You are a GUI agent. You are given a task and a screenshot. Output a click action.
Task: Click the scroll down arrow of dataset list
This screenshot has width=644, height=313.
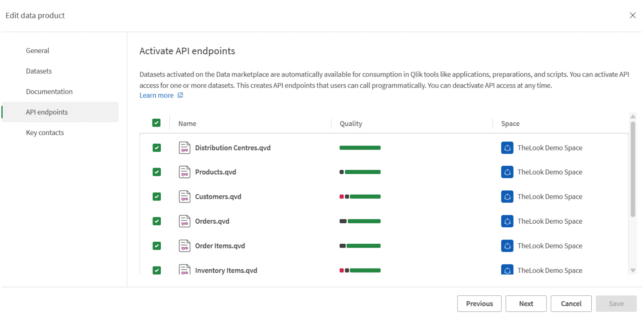(632, 271)
